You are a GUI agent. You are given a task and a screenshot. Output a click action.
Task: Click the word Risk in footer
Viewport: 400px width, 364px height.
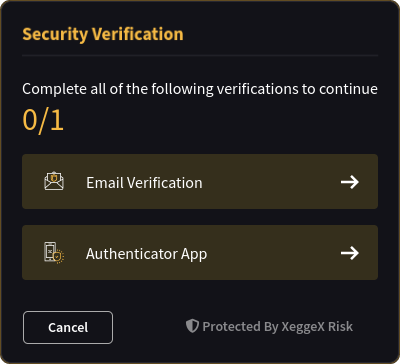coord(340,326)
